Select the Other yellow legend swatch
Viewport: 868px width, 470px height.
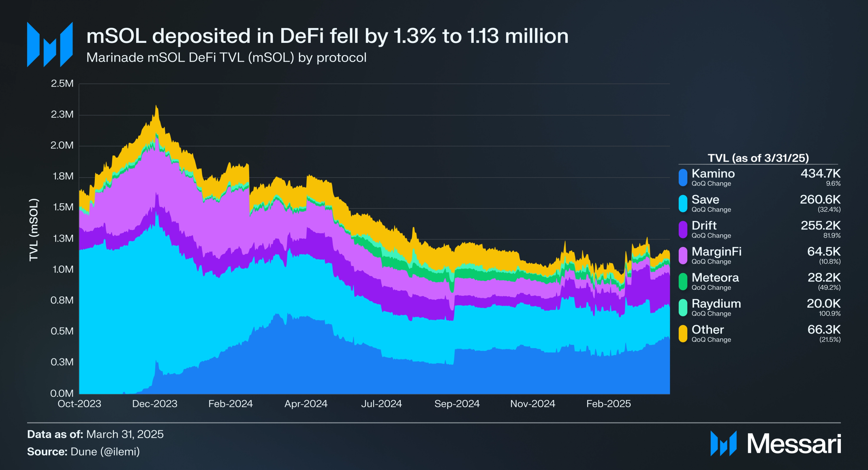tap(683, 334)
